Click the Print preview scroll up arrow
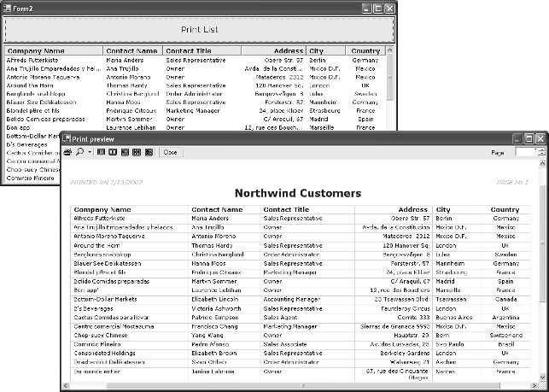Screen dimensions: 549x392 point(543,163)
